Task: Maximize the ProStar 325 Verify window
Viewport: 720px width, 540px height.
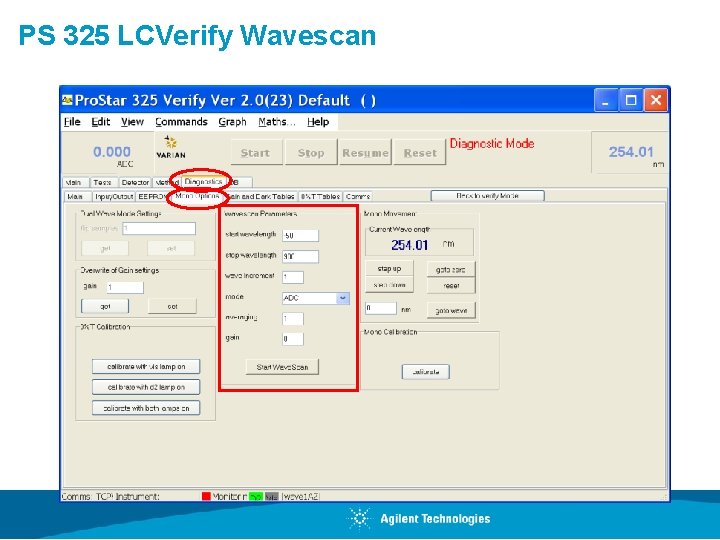Action: coord(630,100)
